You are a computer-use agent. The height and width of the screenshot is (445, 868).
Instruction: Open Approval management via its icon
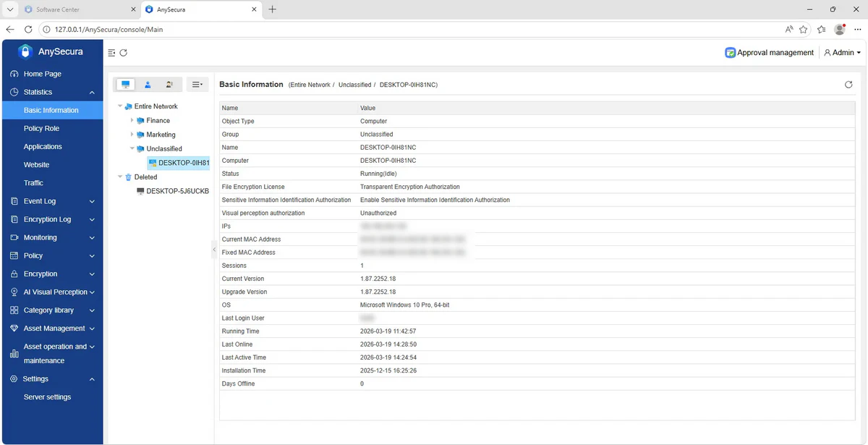point(731,52)
